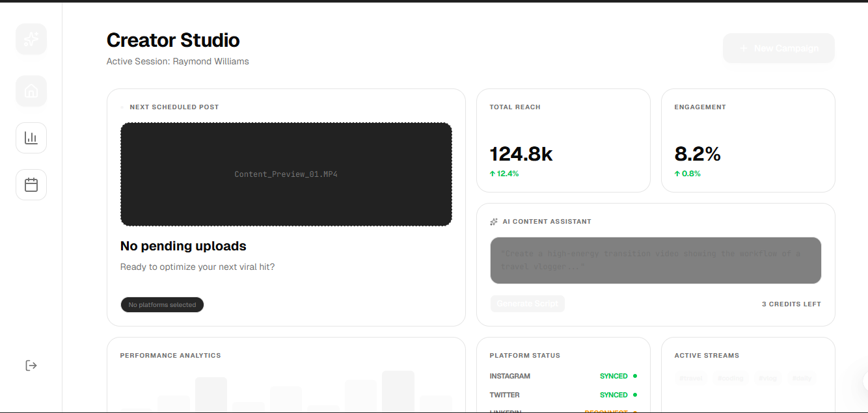Image resolution: width=868 pixels, height=413 pixels.
Task: Click Instagram's SYNCED status
Action: coord(614,376)
